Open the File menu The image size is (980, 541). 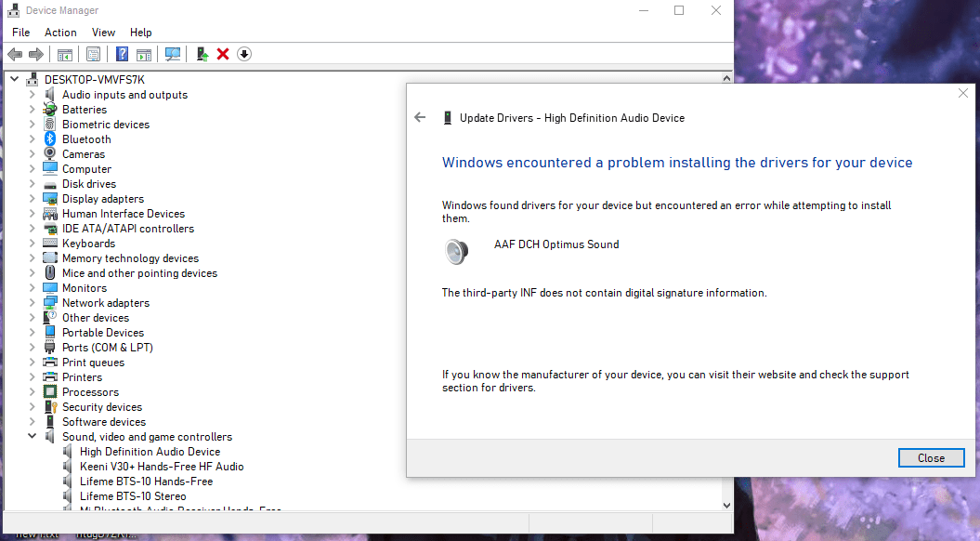20,33
